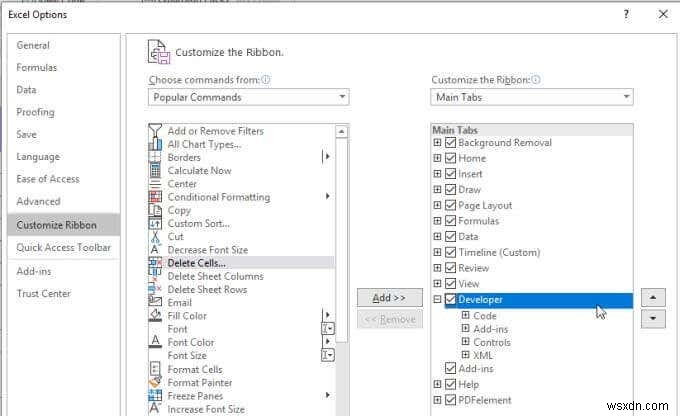Click the Delete Sheet Rows icon

click(155, 289)
